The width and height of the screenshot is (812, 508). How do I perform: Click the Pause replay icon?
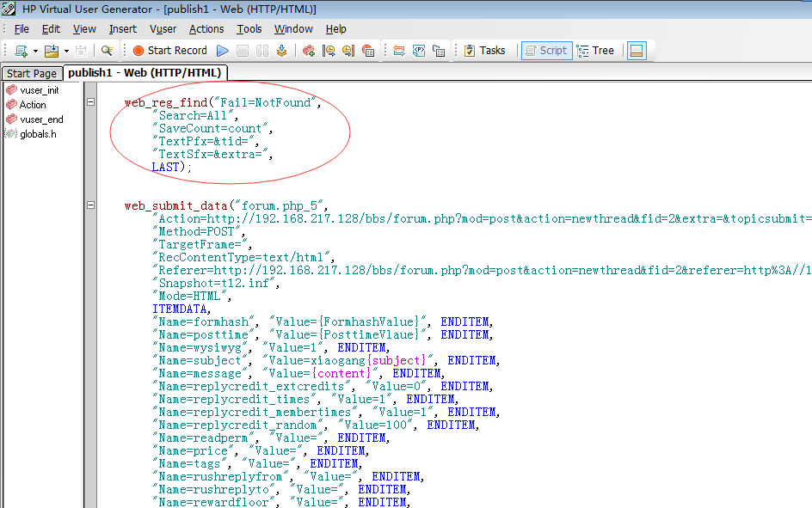tap(262, 51)
